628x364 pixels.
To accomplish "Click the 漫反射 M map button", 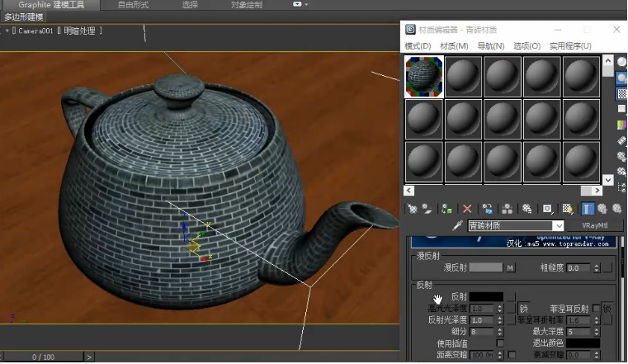I will (x=510, y=268).
